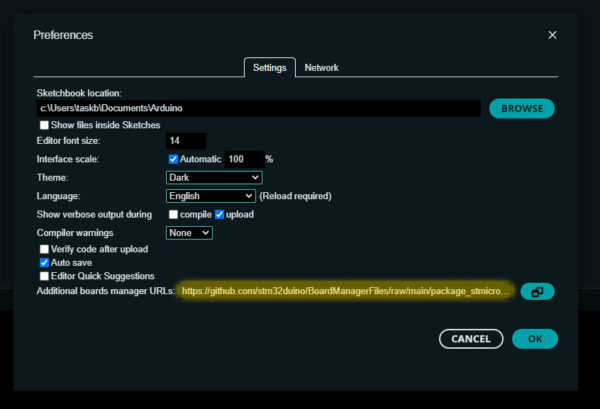Enable Show files inside Sketches
Image resolution: width=600 pixels, height=409 pixels.
tap(44, 125)
